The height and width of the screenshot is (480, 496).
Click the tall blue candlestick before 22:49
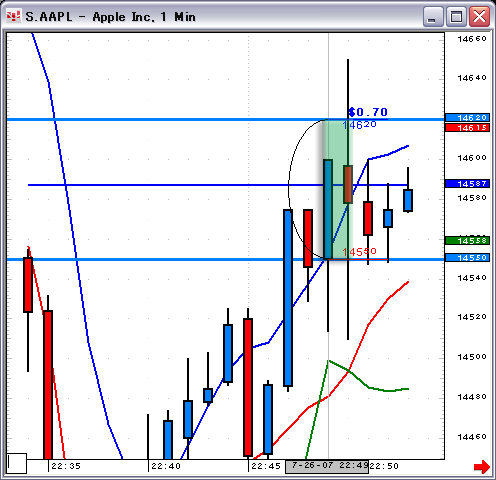pyautogui.click(x=288, y=298)
